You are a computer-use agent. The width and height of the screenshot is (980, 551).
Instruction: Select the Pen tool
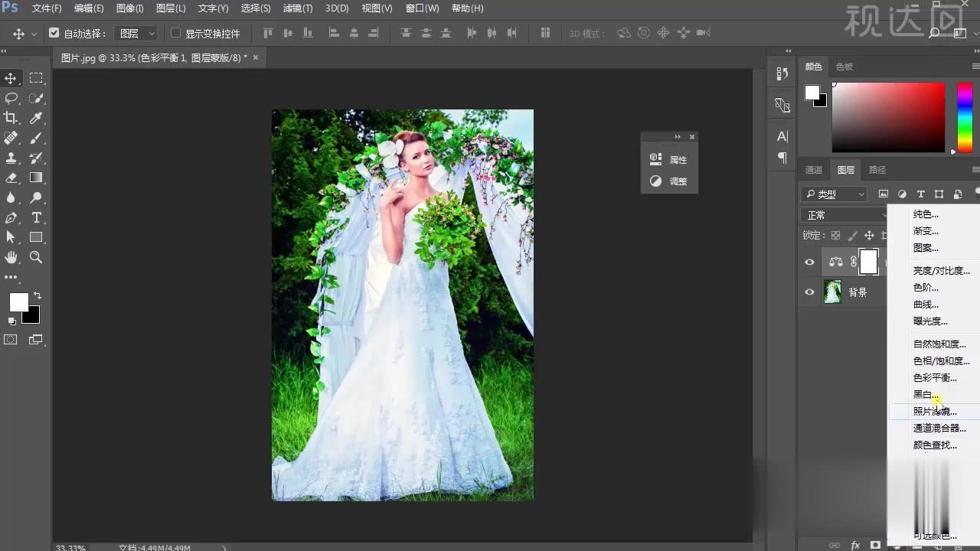pyautogui.click(x=11, y=217)
